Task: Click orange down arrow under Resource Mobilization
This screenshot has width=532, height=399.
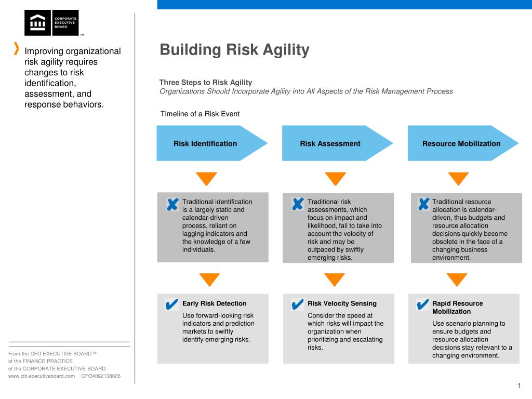Action: click(458, 179)
